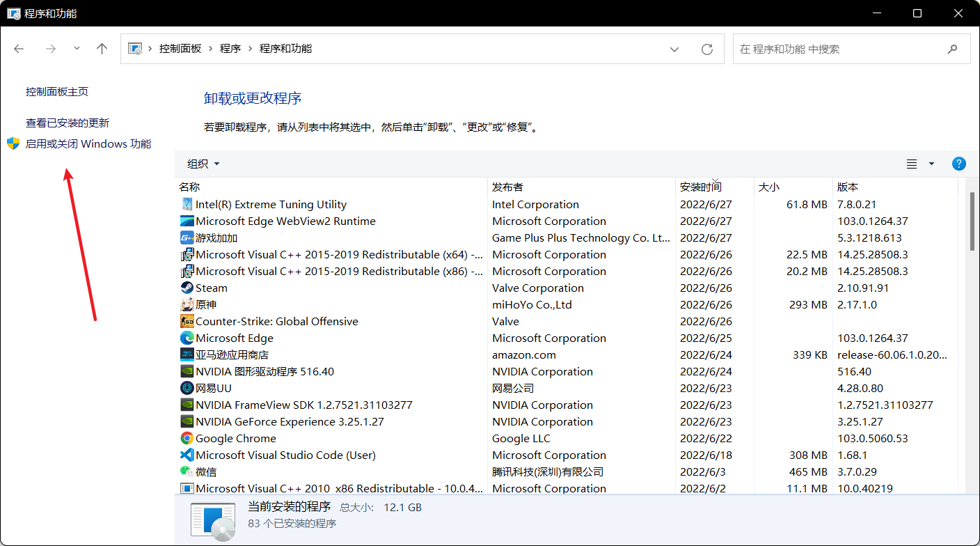Click the Google Chrome icon in list
Image resolution: width=980 pixels, height=546 pixels.
(187, 438)
